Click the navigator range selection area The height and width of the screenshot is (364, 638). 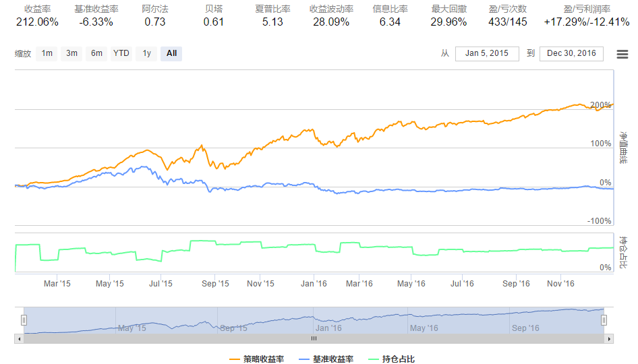313,319
